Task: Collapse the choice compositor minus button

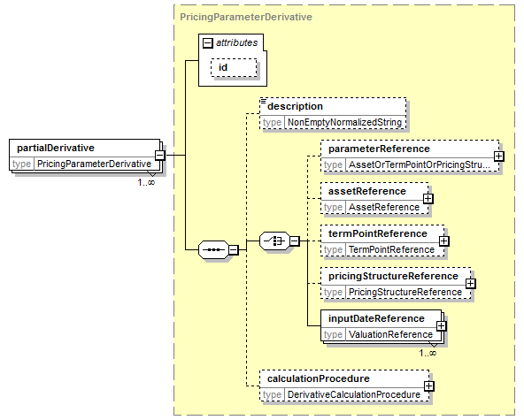Action: coord(295,241)
